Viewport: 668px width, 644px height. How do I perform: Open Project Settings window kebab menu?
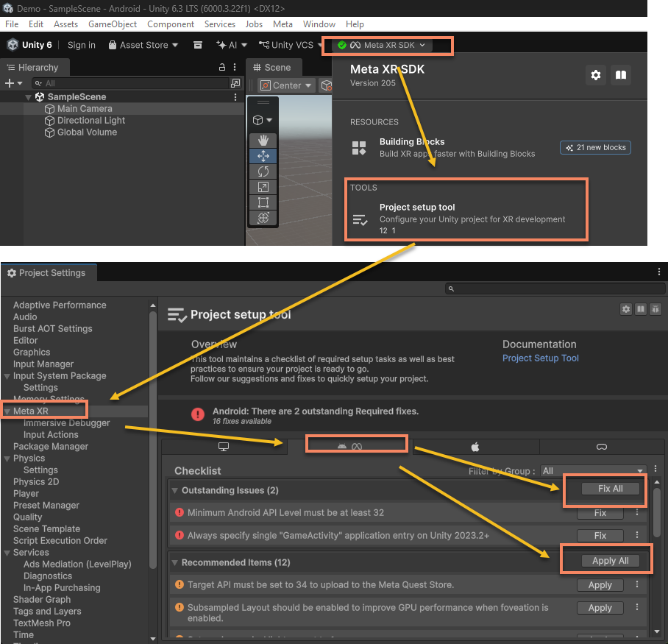(x=658, y=272)
